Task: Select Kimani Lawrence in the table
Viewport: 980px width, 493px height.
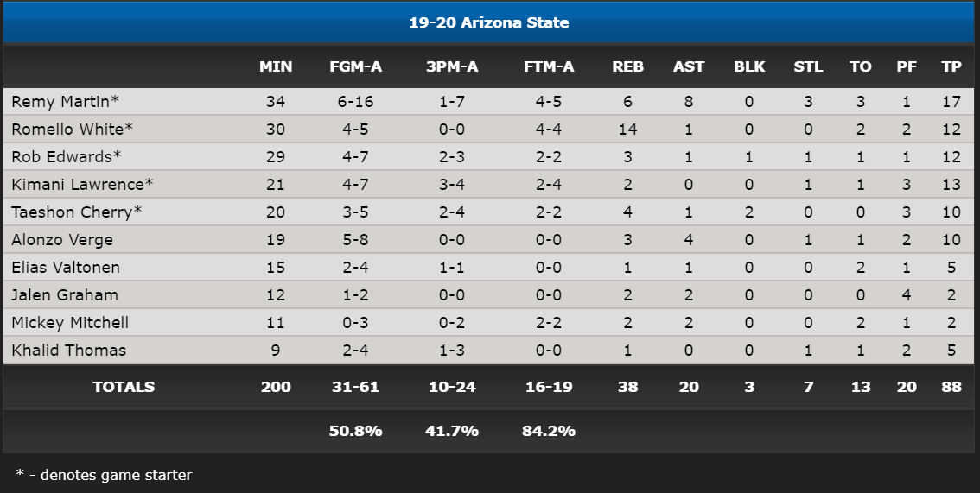Action: [82, 184]
